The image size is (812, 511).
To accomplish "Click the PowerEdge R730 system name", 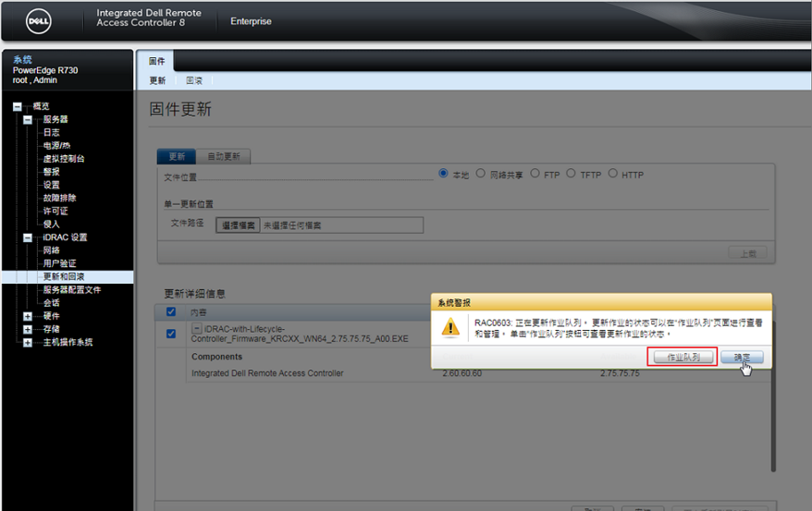I will pyautogui.click(x=45, y=70).
